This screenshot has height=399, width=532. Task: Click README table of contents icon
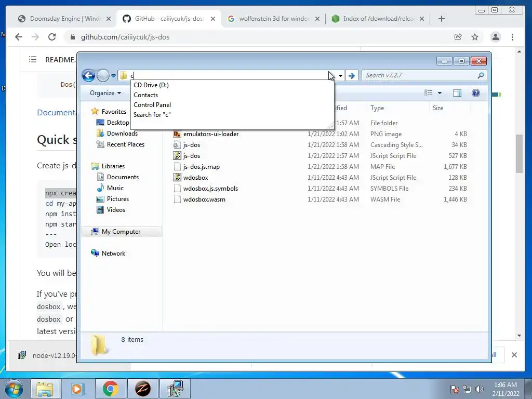point(33,60)
